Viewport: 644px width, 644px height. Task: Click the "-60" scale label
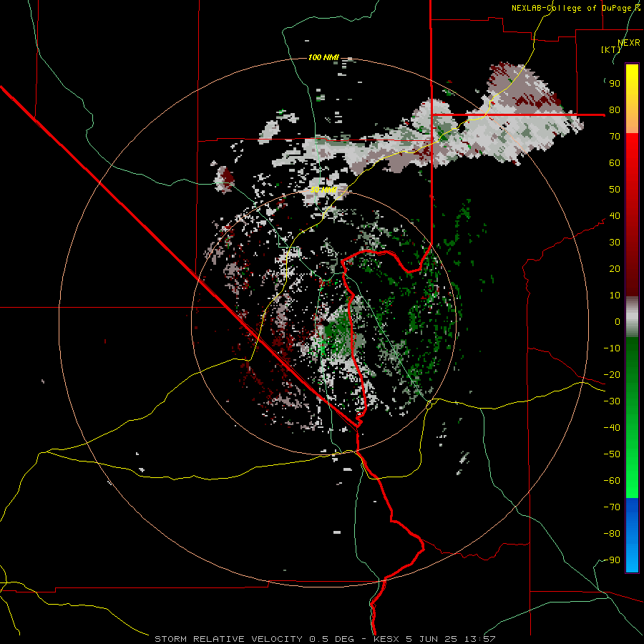(x=612, y=481)
